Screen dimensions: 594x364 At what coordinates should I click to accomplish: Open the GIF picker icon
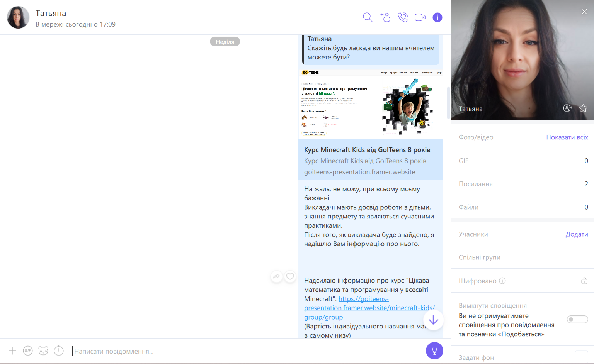pyautogui.click(x=28, y=350)
